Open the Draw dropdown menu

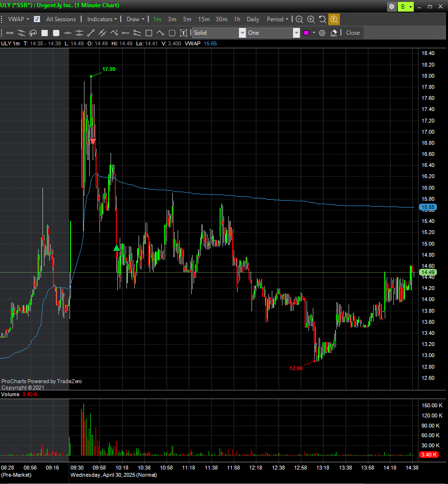point(136,19)
